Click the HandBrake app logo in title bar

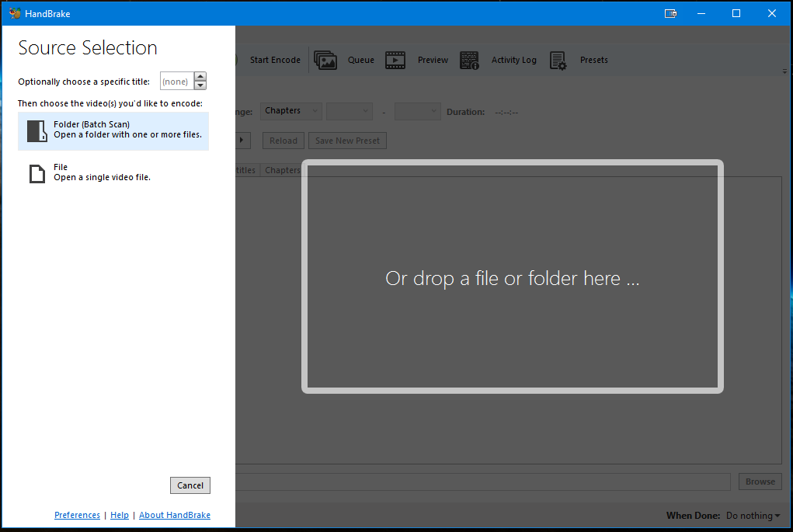click(x=15, y=13)
